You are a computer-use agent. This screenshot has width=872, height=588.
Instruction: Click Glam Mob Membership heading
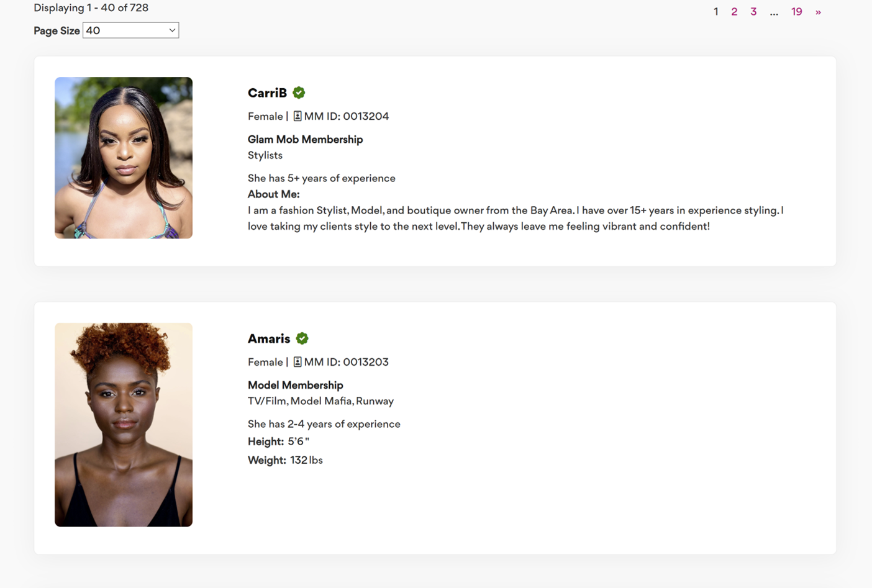(x=305, y=139)
